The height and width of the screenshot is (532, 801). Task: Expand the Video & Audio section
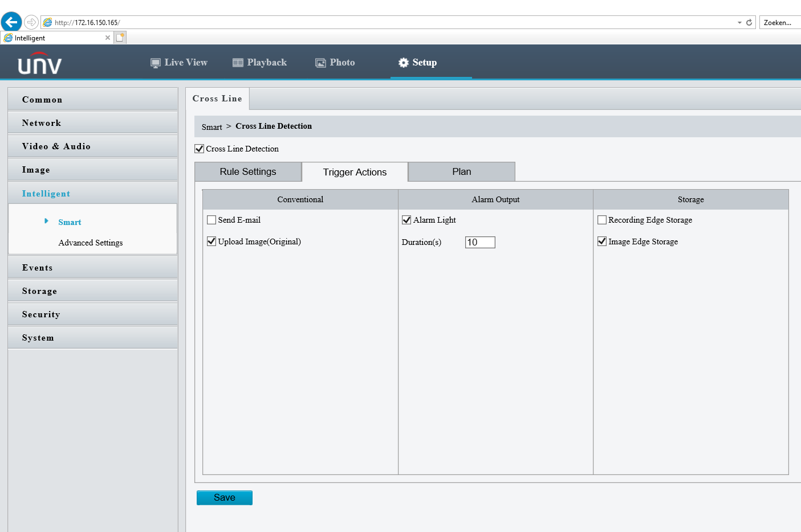(93, 146)
